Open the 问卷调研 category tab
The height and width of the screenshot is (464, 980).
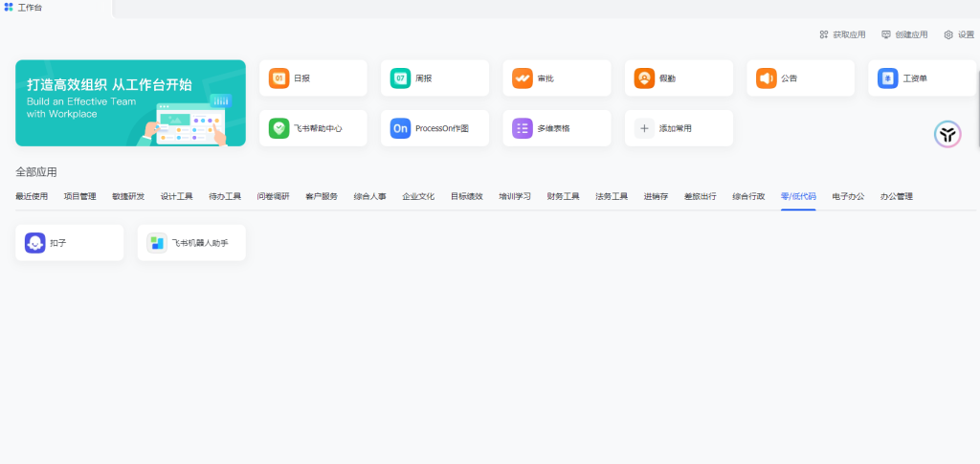pos(273,197)
